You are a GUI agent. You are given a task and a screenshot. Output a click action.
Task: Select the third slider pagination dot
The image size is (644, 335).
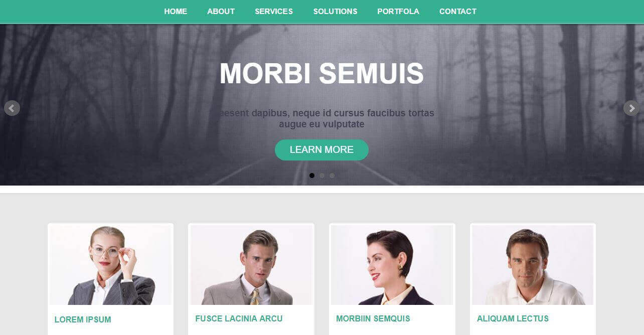click(x=332, y=176)
